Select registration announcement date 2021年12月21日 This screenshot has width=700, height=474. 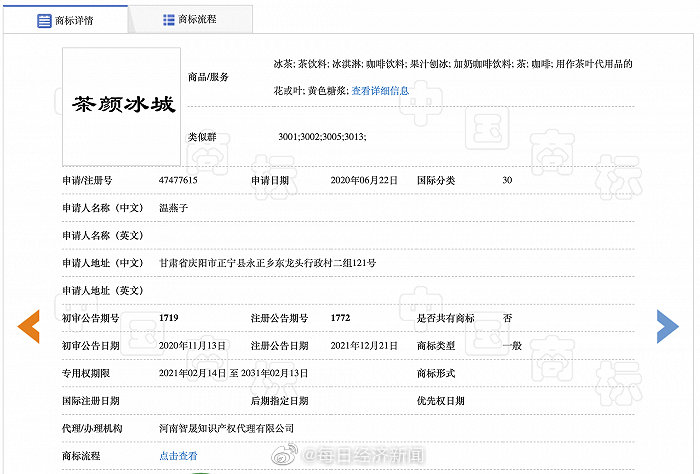364,345
